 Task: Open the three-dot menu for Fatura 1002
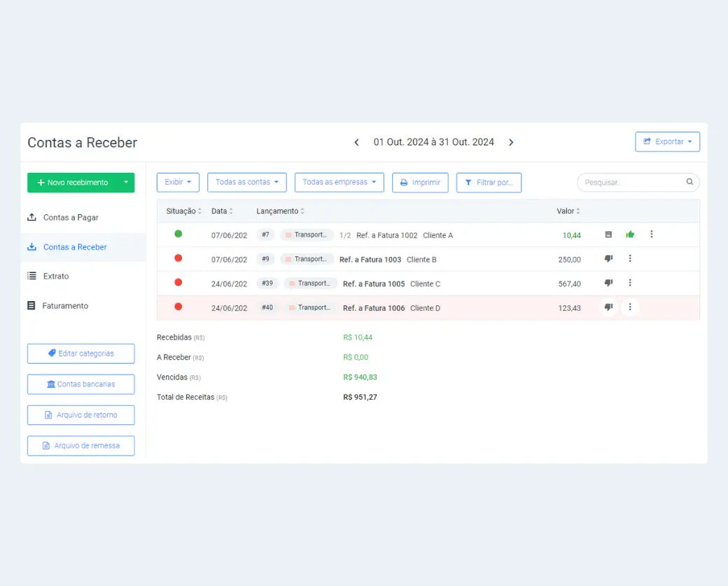coord(652,235)
